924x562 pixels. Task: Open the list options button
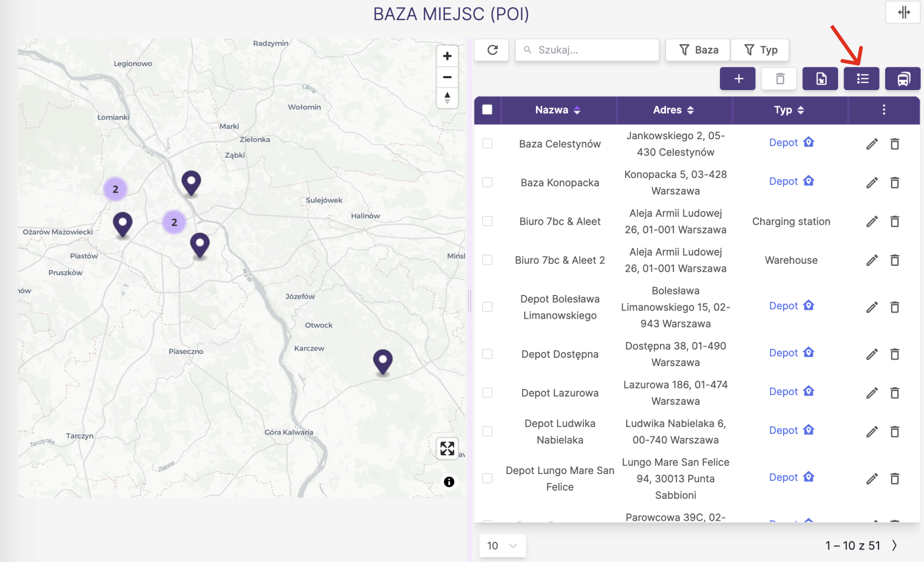[862, 79]
